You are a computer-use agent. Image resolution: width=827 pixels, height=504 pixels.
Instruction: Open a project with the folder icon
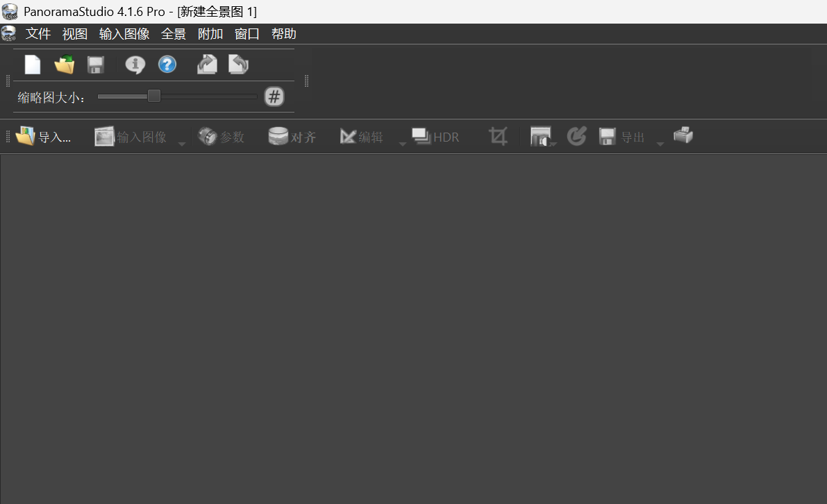pyautogui.click(x=64, y=64)
